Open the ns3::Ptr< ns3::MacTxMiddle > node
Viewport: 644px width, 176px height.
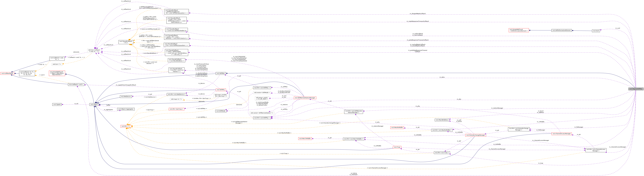(354, 139)
